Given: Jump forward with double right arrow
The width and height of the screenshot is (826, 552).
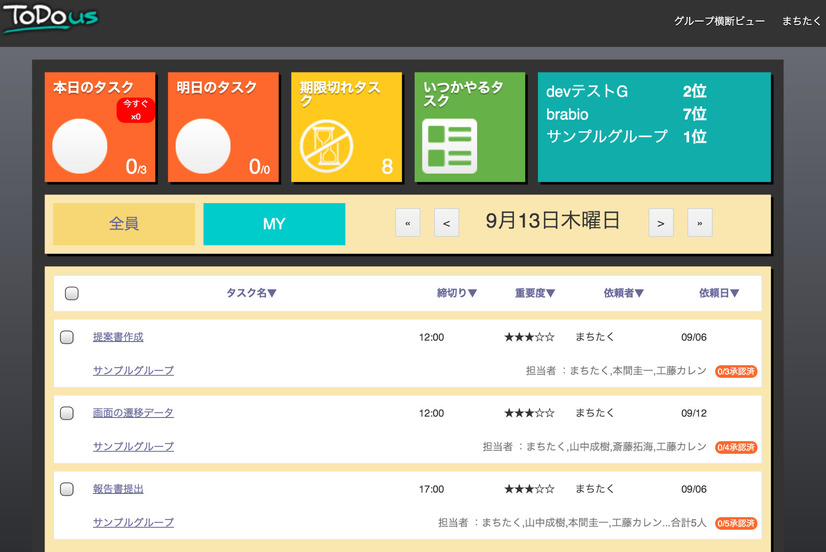Looking at the screenshot, I should [700, 223].
